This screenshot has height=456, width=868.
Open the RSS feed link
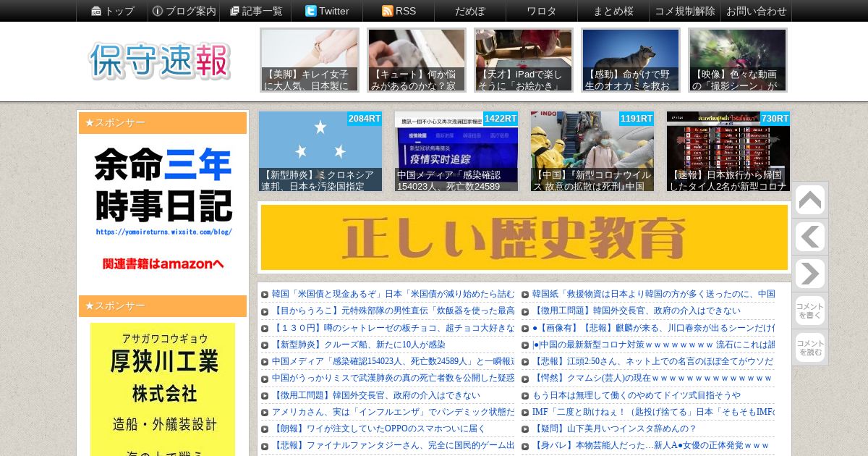coord(399,11)
